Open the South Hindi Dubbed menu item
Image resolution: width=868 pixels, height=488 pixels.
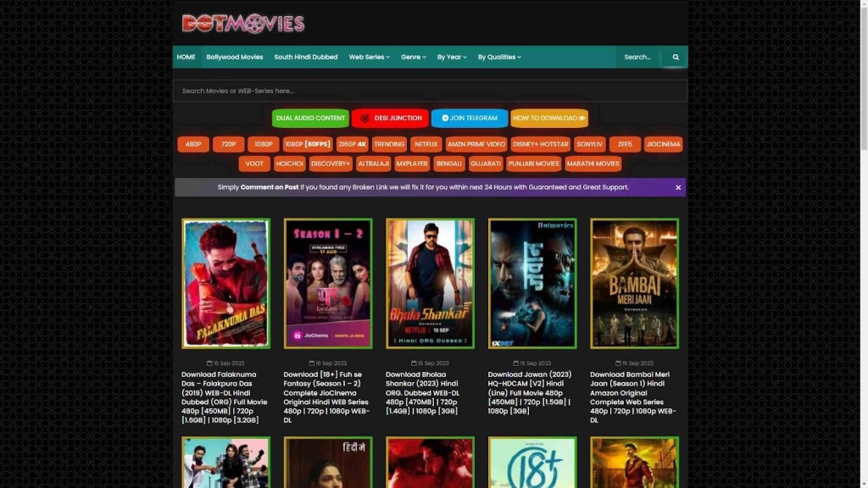click(x=307, y=57)
